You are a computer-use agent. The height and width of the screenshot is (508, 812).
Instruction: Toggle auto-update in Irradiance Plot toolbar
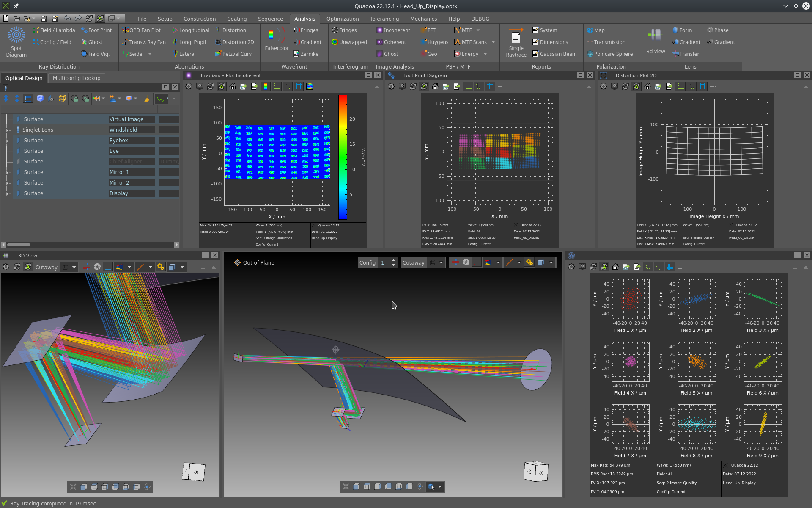222,86
